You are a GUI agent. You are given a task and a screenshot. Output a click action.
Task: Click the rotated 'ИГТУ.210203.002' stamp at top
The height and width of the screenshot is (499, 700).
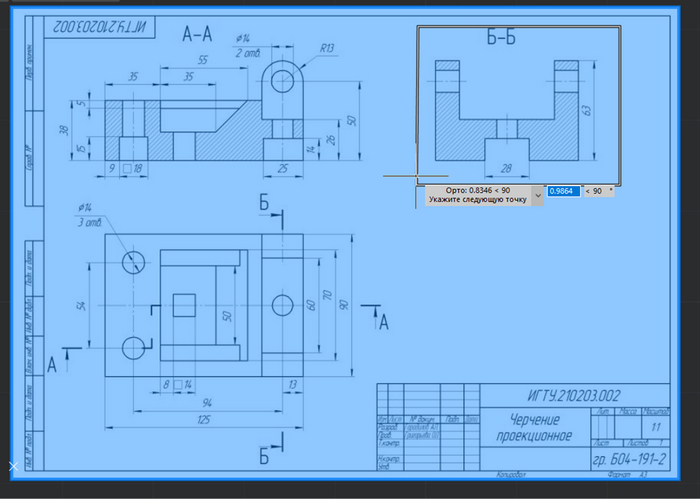coord(99,27)
